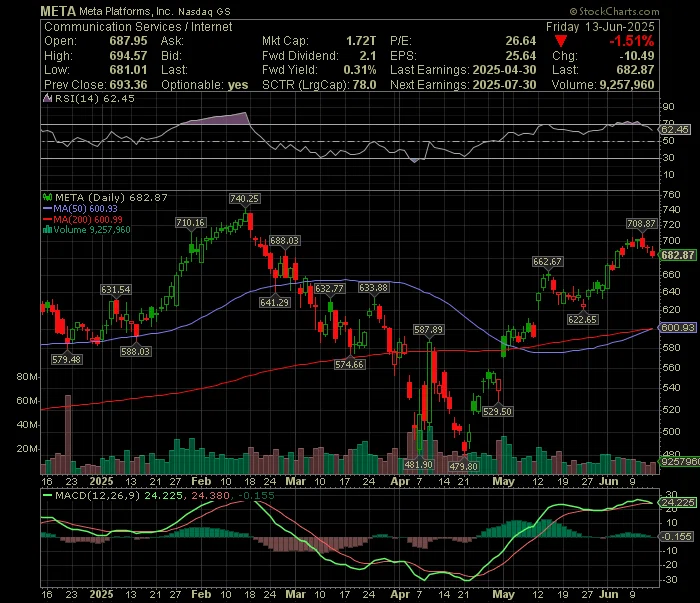Image resolution: width=700 pixels, height=603 pixels.
Task: Click the MACD histogram tag -0.155
Action: pos(676,536)
